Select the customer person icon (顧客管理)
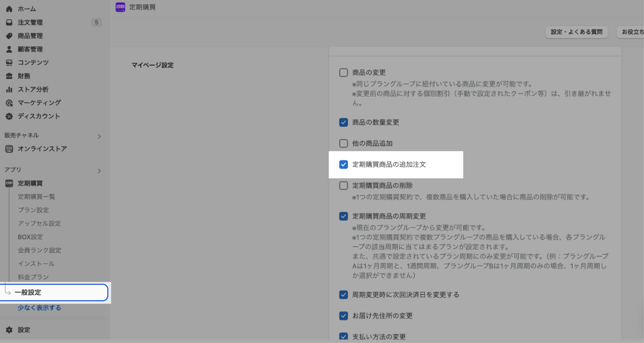 click(9, 49)
